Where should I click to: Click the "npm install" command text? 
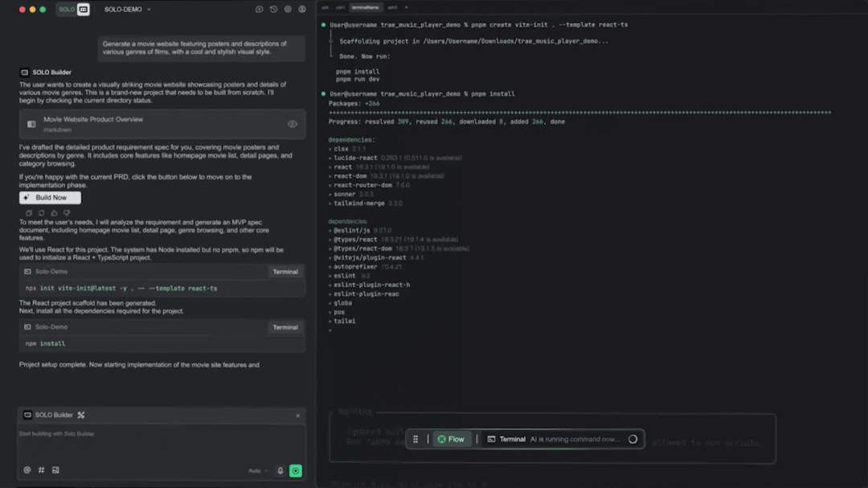click(x=45, y=344)
